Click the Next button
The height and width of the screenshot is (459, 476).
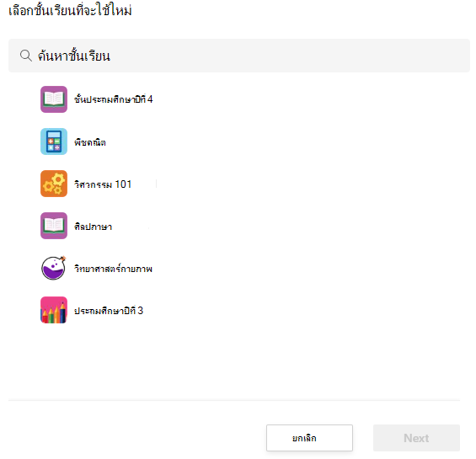click(416, 438)
